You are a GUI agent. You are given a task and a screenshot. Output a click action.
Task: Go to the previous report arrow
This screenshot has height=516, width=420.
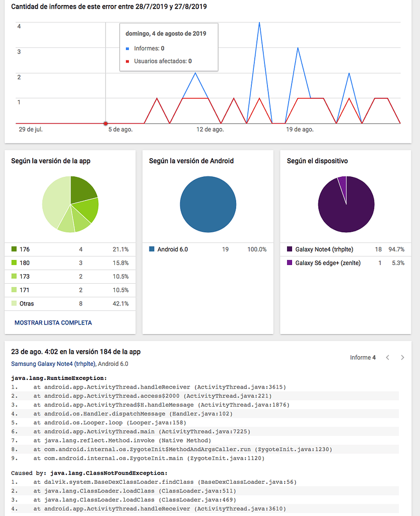(x=387, y=358)
